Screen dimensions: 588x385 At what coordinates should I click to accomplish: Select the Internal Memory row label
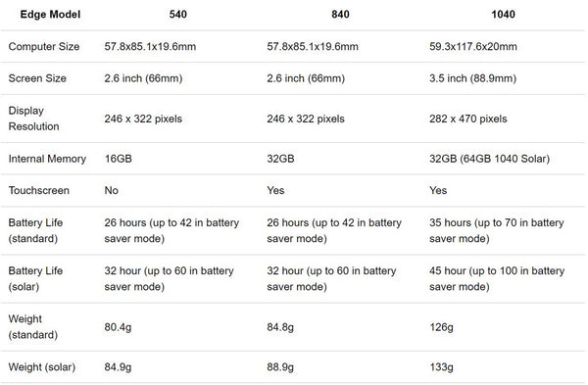pos(47,159)
